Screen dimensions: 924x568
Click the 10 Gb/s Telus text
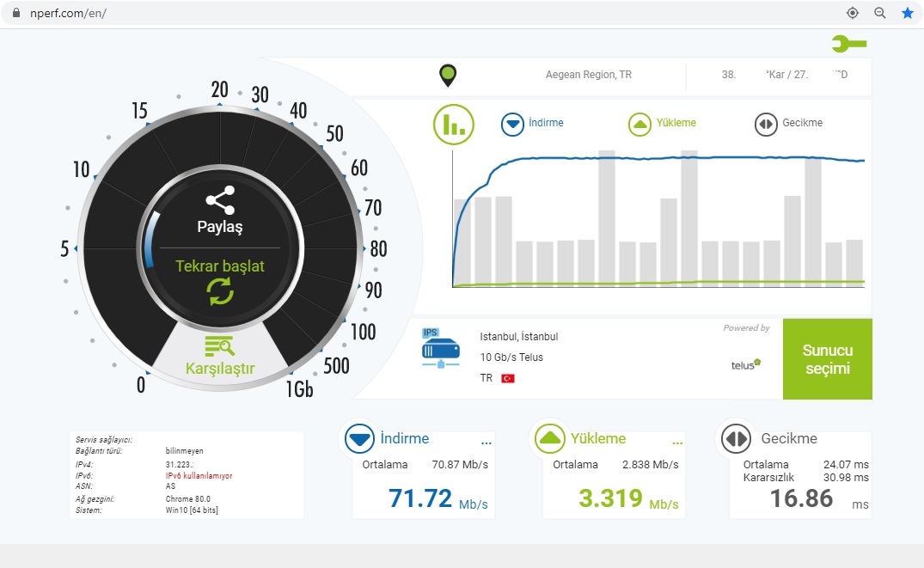coord(511,357)
